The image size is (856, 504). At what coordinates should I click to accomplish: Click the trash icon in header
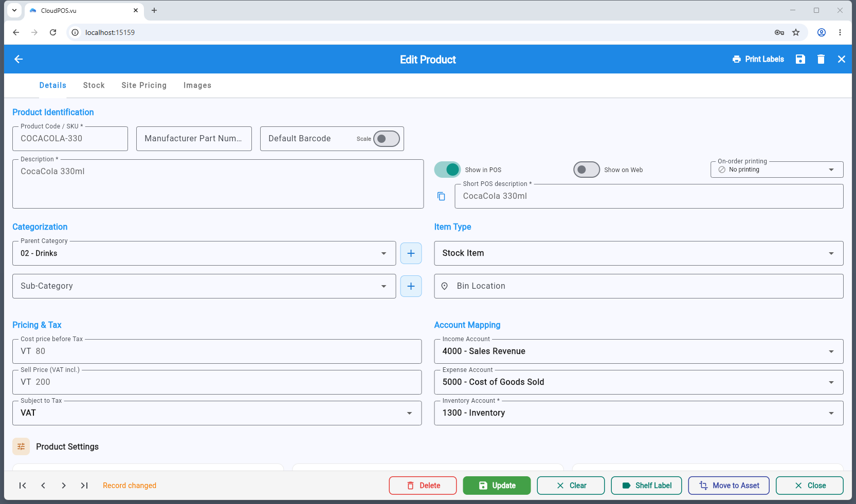point(821,59)
